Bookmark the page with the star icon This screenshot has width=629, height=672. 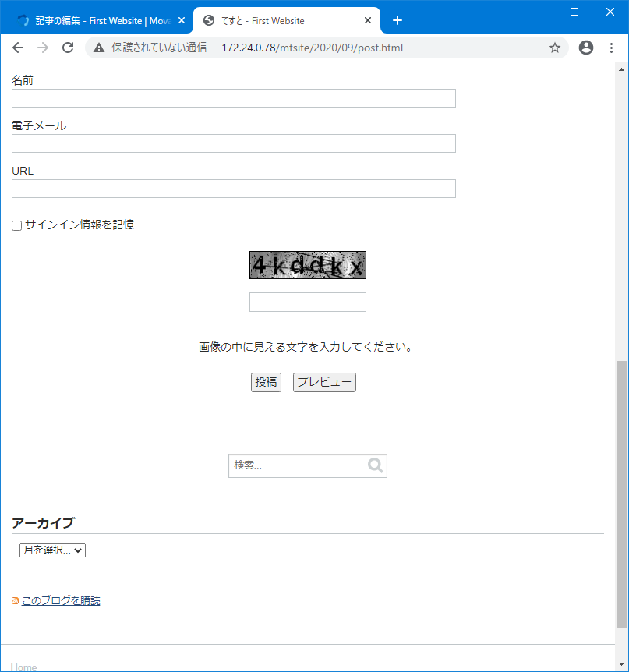pos(554,48)
